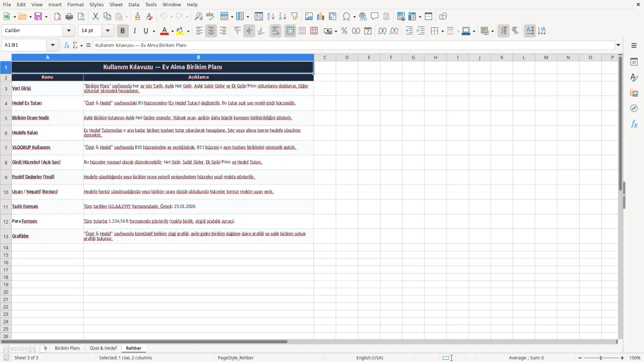Insert a hyperlink using the globe icon

pyautogui.click(x=363, y=17)
